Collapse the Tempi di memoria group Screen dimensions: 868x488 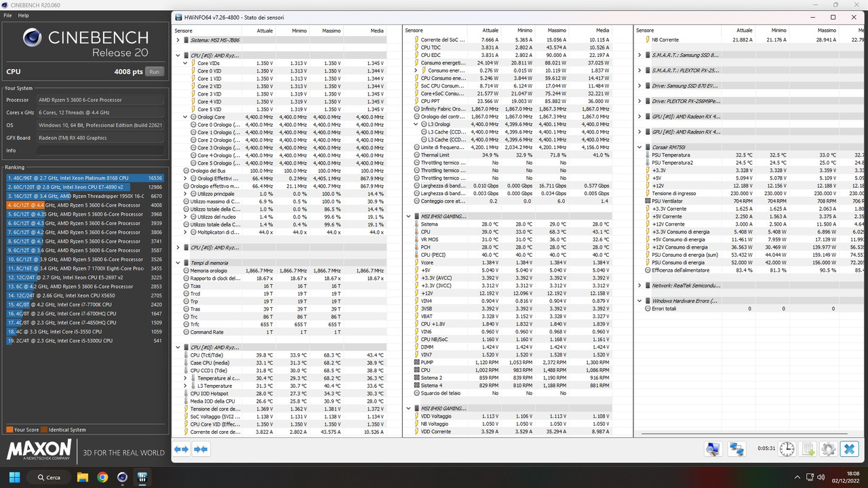178,263
